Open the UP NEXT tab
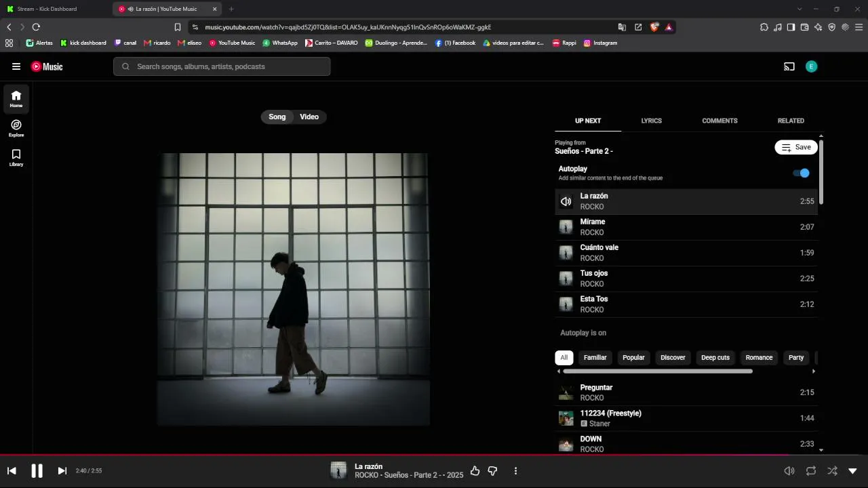This screenshot has width=868, height=488. [x=588, y=121]
